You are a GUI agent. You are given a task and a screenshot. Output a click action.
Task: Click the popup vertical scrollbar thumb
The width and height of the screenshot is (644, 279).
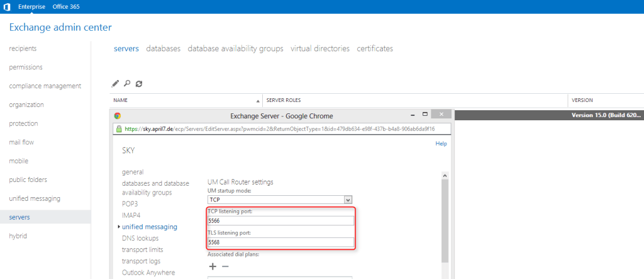[x=445, y=221]
